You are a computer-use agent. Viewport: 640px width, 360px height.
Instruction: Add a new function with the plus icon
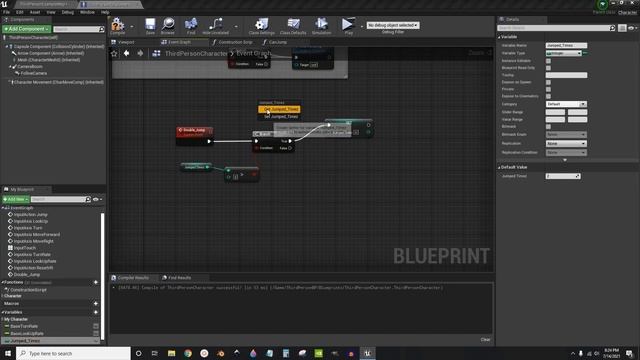96,282
